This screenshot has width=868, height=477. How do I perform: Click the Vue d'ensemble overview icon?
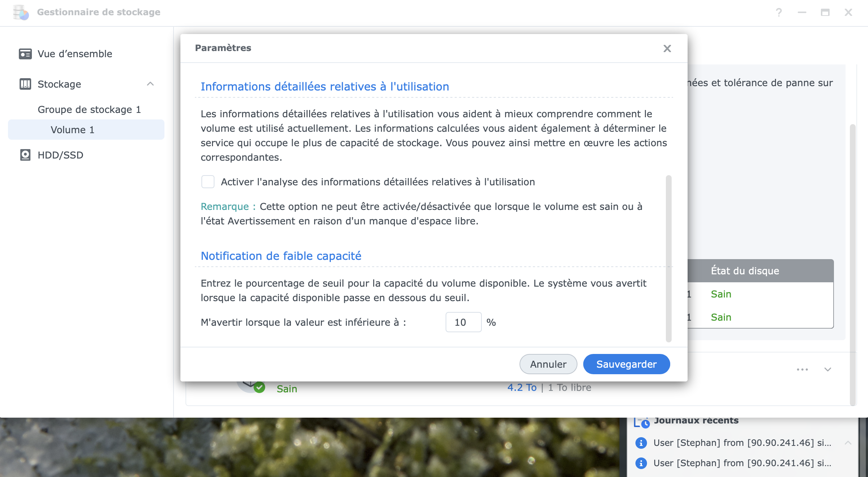pos(25,54)
